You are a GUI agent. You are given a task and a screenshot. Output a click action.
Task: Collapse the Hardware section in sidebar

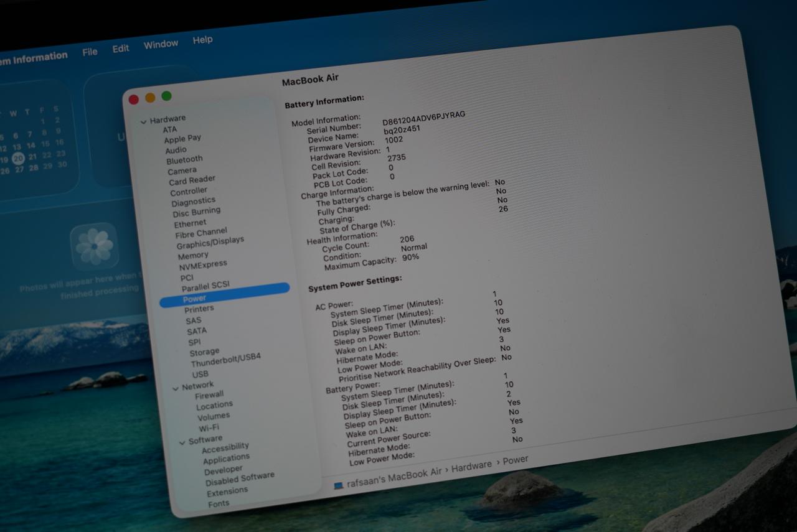(x=144, y=122)
